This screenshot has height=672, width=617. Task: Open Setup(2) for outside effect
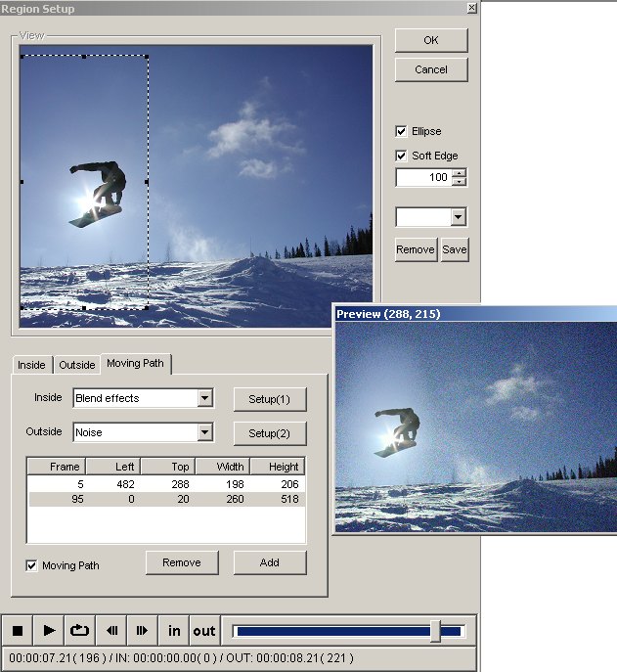(270, 433)
